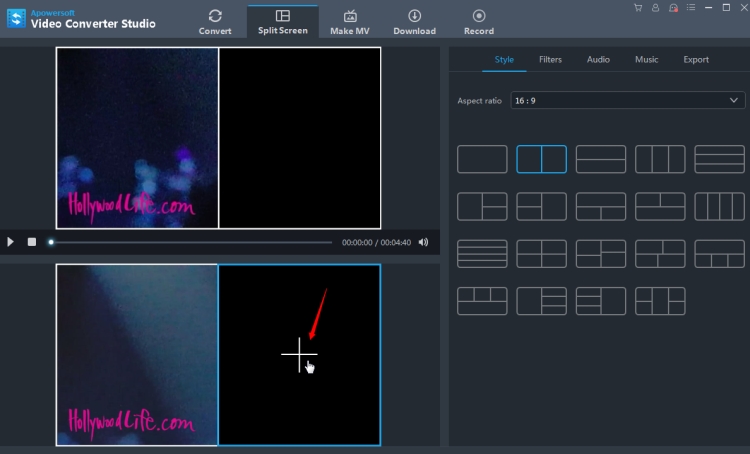Select layout with left pane and two right panes
Screen dimensions: 750x454
click(482, 207)
